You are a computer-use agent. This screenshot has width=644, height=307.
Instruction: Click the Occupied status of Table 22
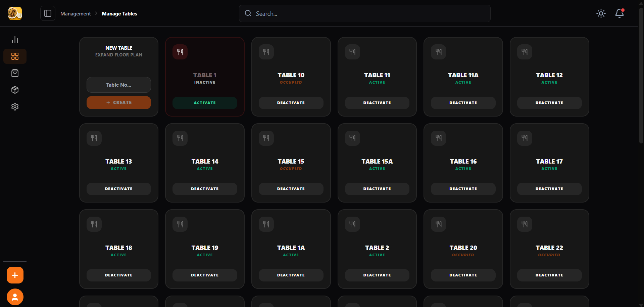[549, 255]
